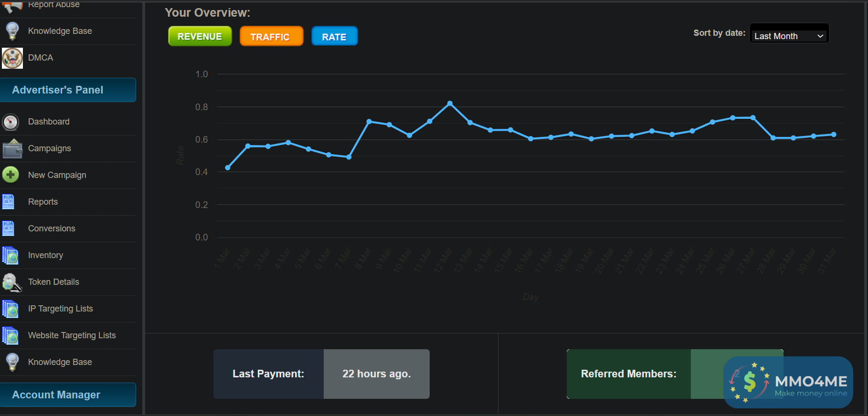This screenshot has width=868, height=416.
Task: Click the lightbulb icon beside Knowledge Base above DMCA
Action: [12, 31]
